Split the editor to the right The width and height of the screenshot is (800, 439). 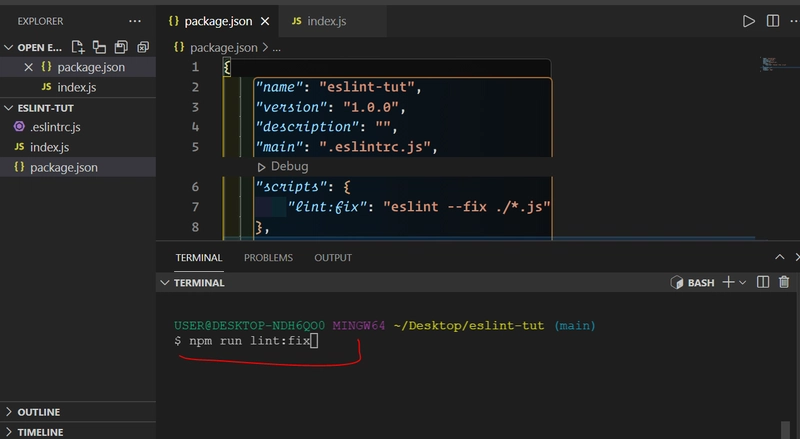point(773,20)
